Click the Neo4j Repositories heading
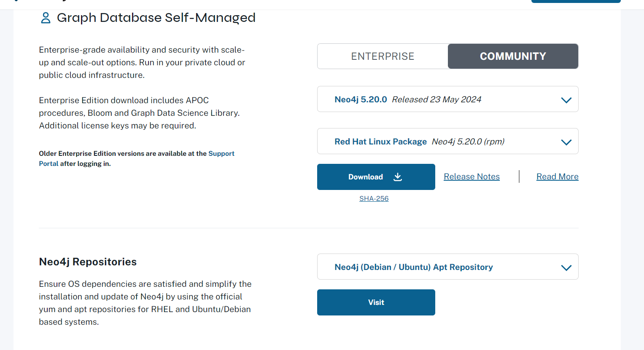Image resolution: width=644 pixels, height=350 pixels. (88, 262)
